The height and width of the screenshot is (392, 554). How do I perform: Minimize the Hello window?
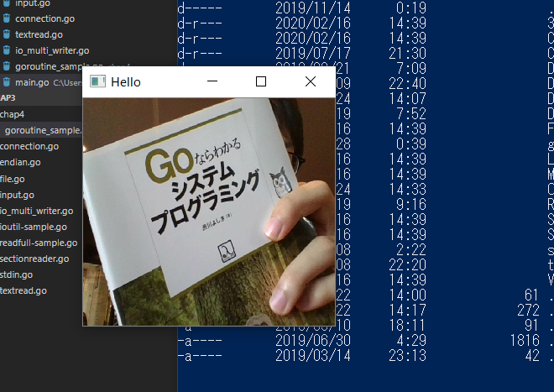tap(212, 81)
